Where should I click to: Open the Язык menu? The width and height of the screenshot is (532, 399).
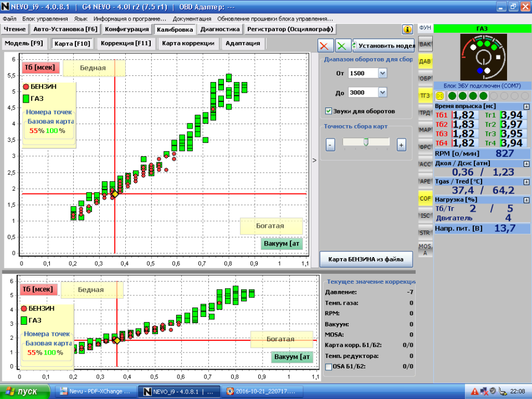click(x=80, y=18)
